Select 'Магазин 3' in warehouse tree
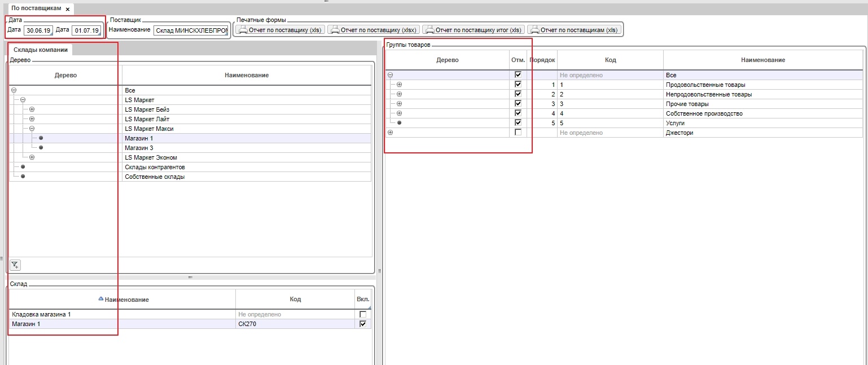Image resolution: width=868 pixels, height=365 pixels. coord(139,148)
